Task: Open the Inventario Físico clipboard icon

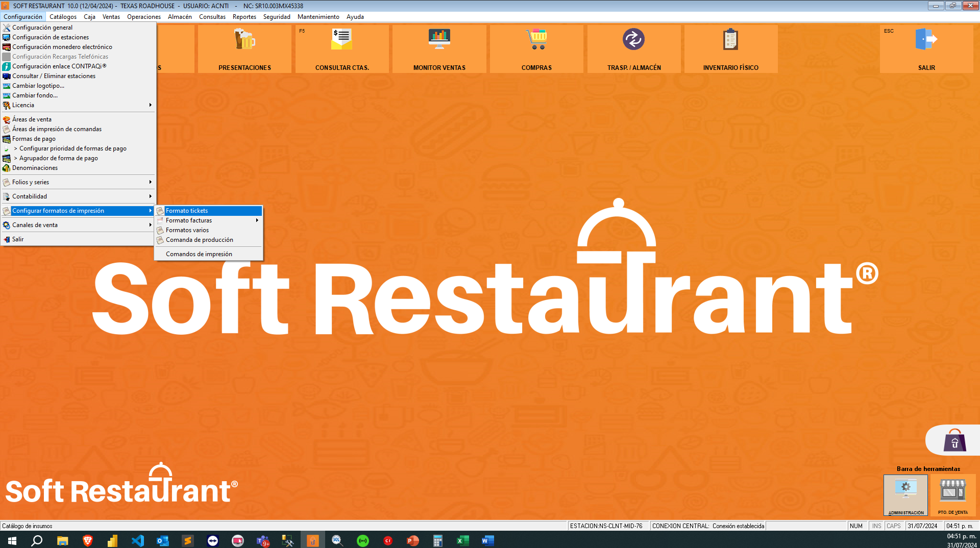Action: (731, 49)
